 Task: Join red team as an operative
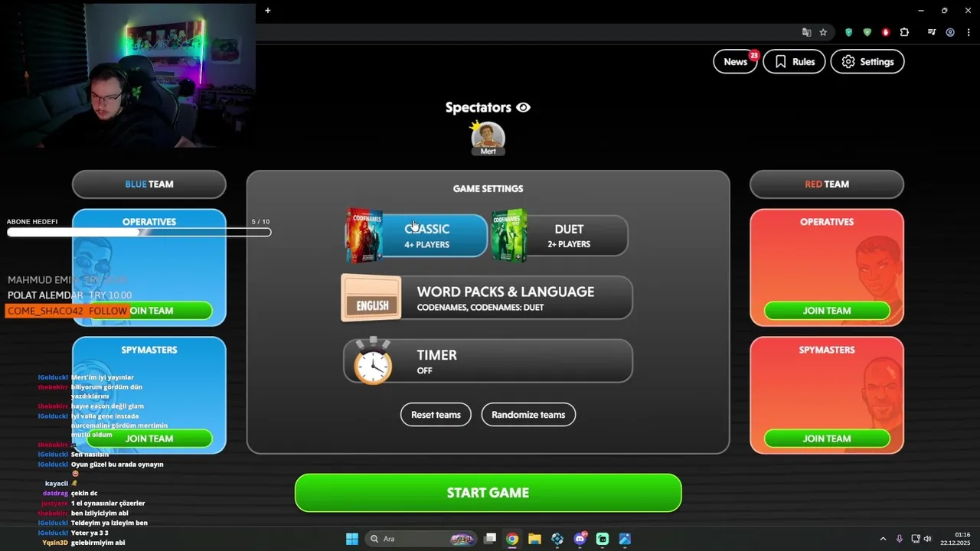pyautogui.click(x=827, y=311)
